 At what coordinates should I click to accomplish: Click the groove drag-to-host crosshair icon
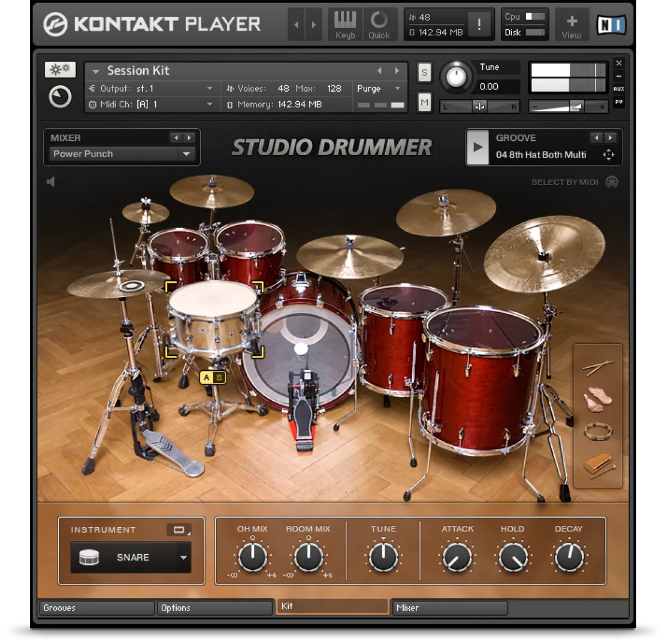click(x=609, y=155)
